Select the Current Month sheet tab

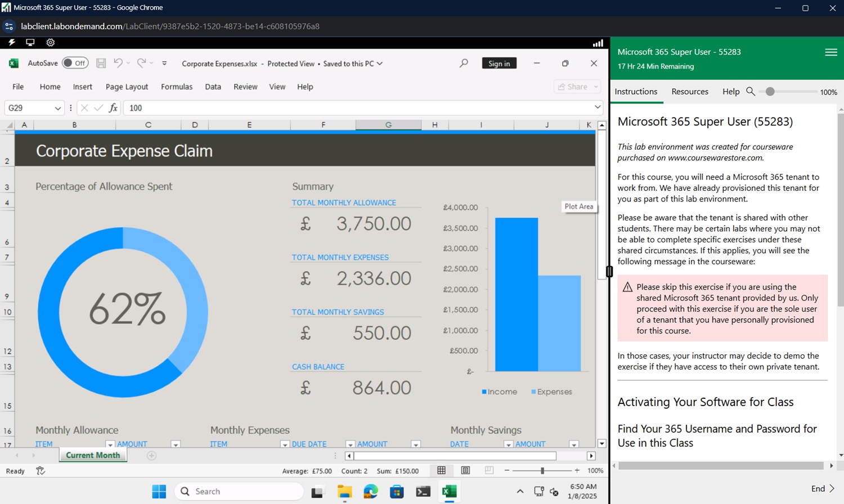pos(93,455)
